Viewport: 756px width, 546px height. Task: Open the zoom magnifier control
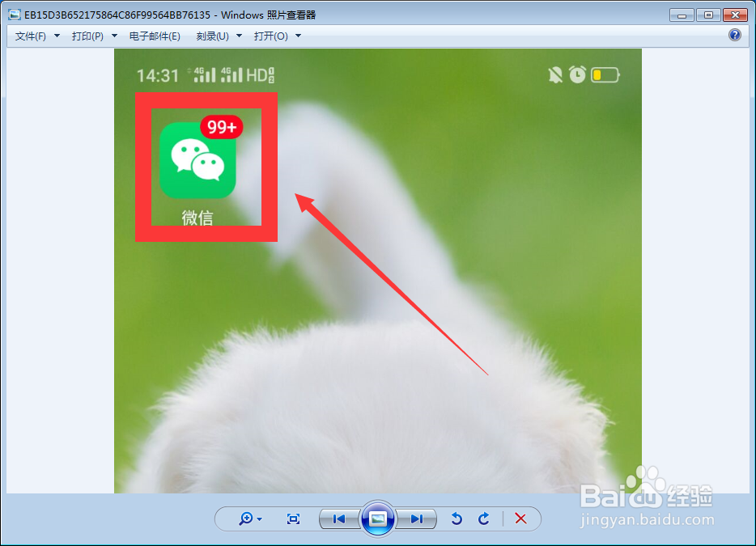246,518
